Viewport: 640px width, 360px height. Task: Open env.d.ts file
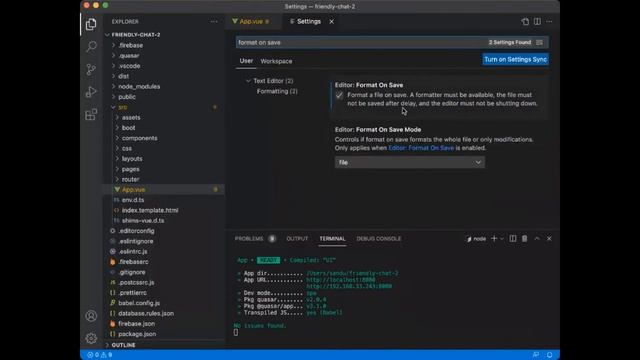pos(133,200)
